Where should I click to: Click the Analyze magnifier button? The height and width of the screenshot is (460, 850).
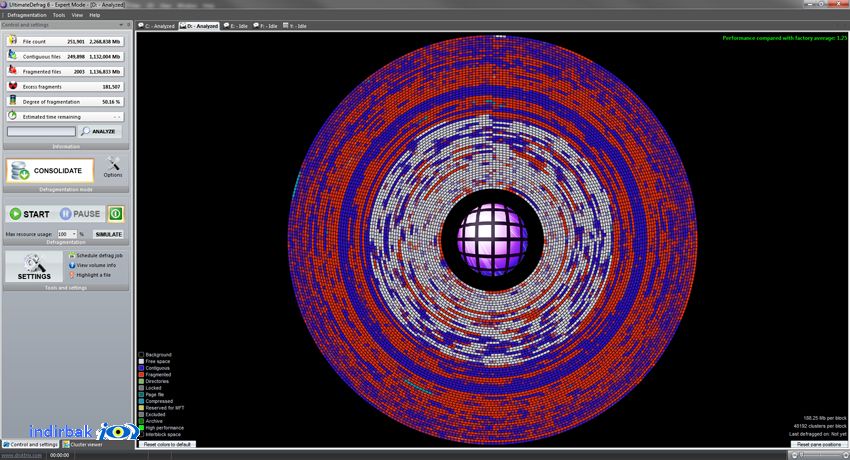[x=100, y=131]
